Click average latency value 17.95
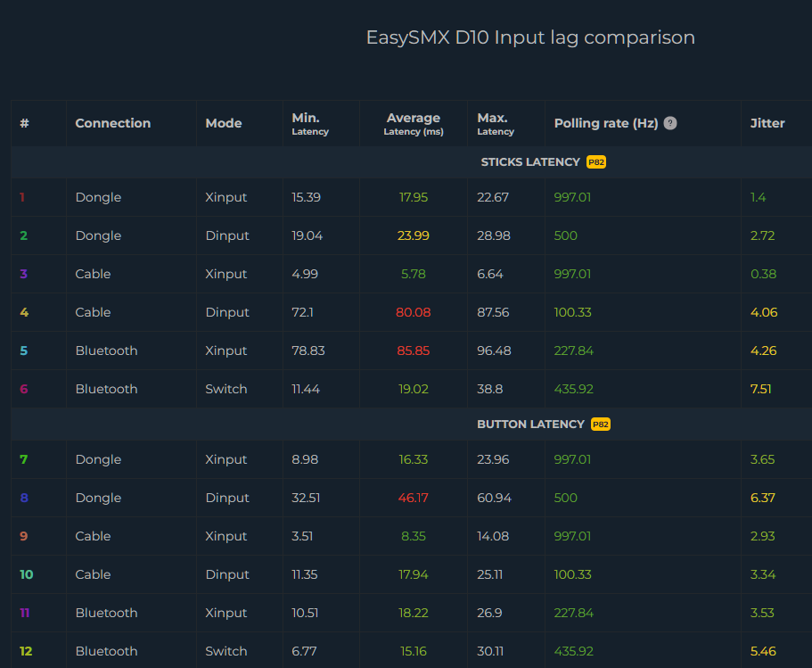 tap(414, 197)
